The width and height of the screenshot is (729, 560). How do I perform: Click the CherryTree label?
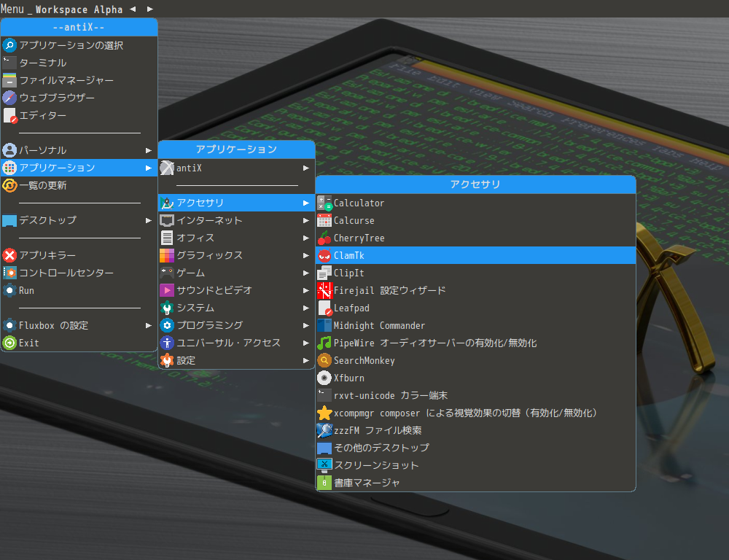(x=359, y=238)
